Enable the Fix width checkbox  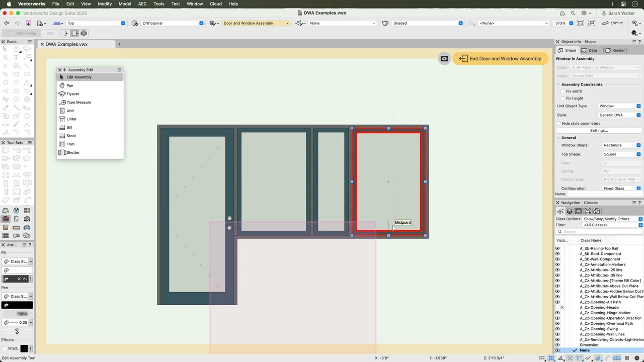pos(562,92)
